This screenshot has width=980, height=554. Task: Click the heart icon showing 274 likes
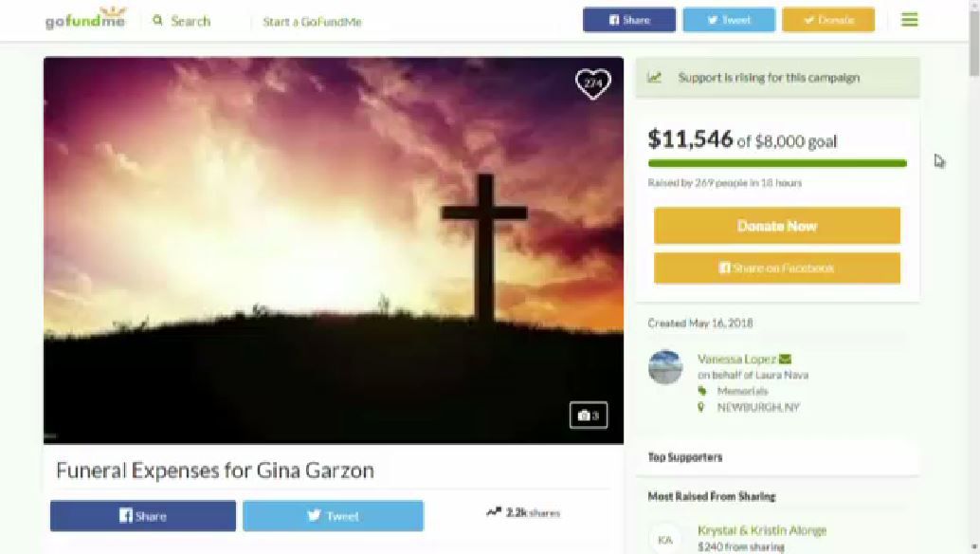pyautogui.click(x=592, y=83)
